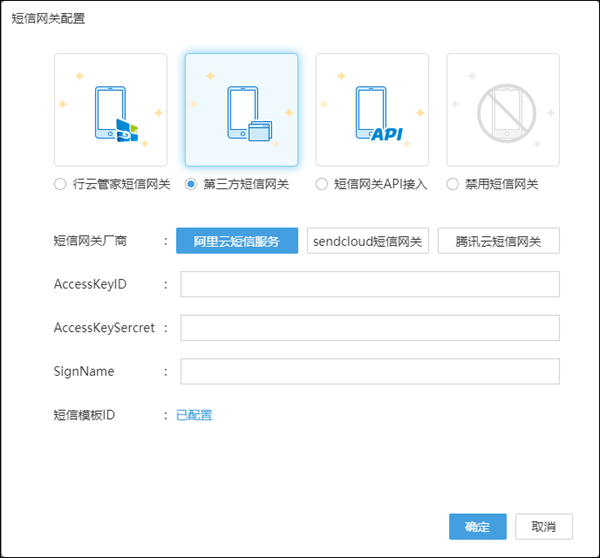
Task: Switch to the 阿里云短信服务 vendor tab
Action: pyautogui.click(x=237, y=241)
